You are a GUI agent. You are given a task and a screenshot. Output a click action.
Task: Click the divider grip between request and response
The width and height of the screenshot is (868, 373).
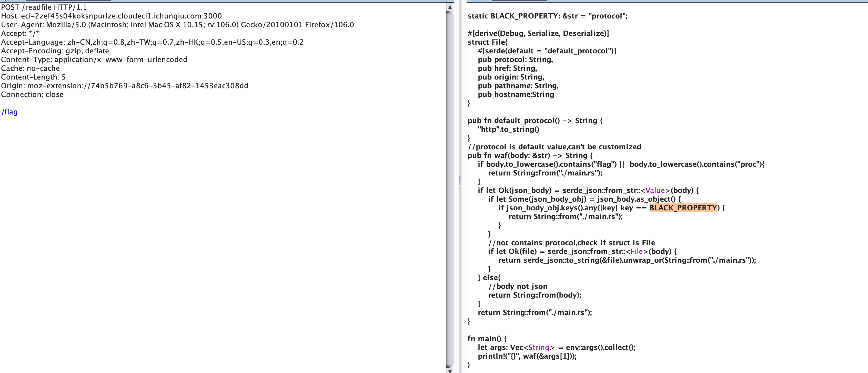(x=460, y=180)
